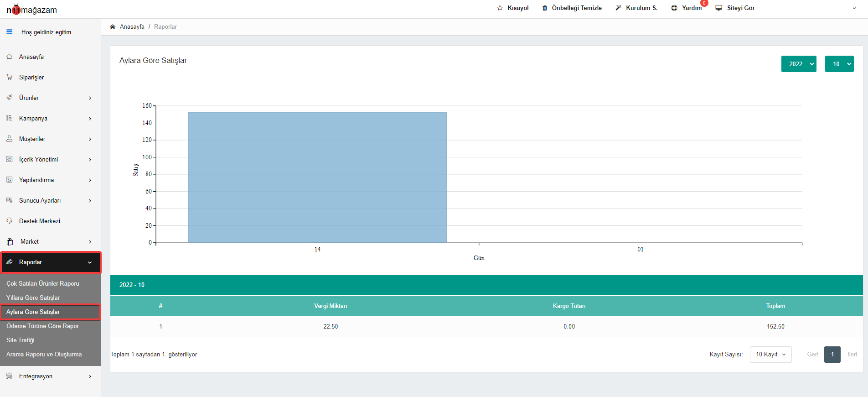
Task: Expand the Müşteriler submenu chevron
Action: (x=90, y=139)
